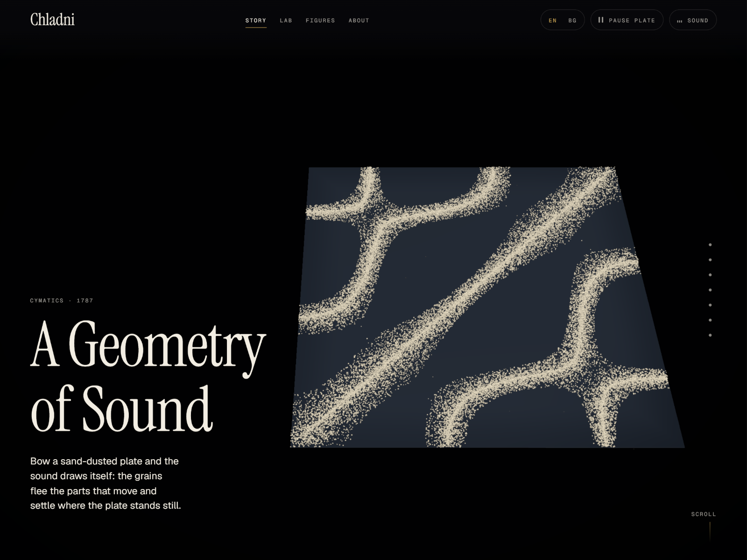747x560 pixels.
Task: Jump to the second section dot
Action: pos(710,260)
